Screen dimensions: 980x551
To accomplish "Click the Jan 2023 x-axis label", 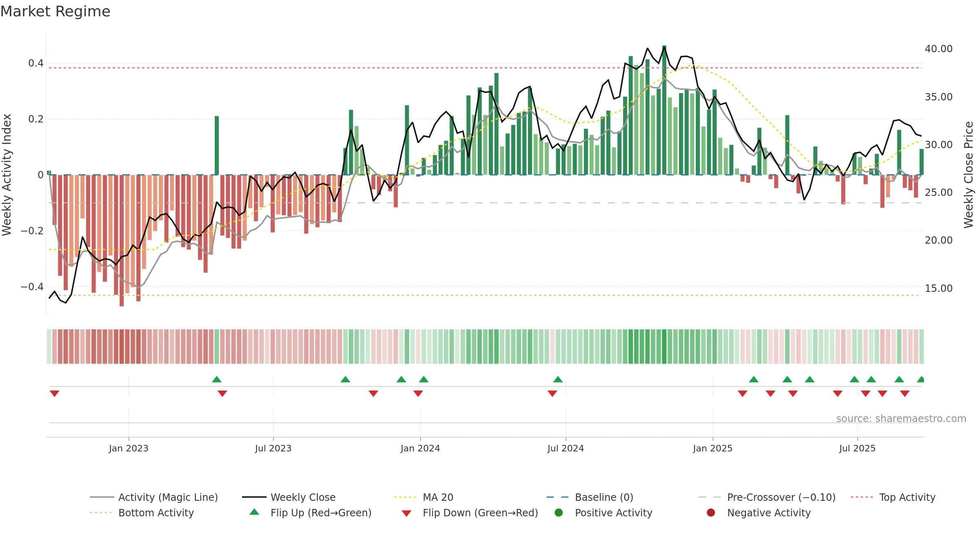I will coord(129,448).
